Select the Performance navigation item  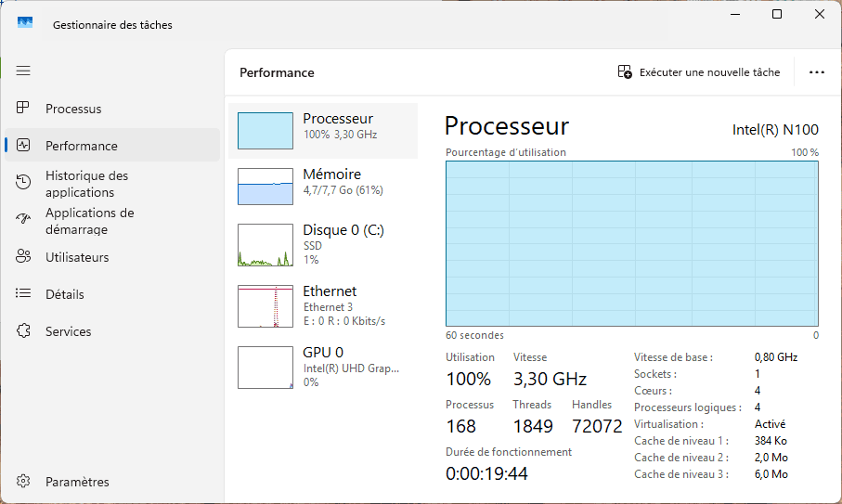click(x=112, y=146)
